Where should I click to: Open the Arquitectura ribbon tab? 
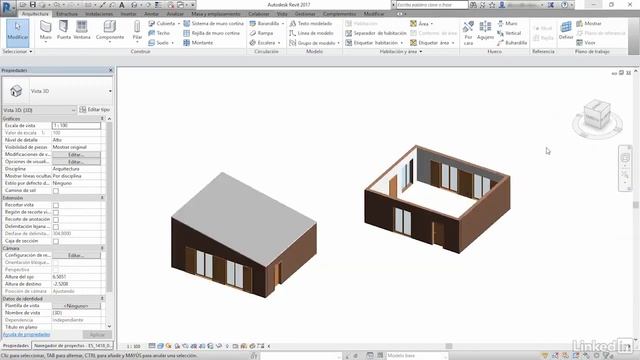click(35, 14)
